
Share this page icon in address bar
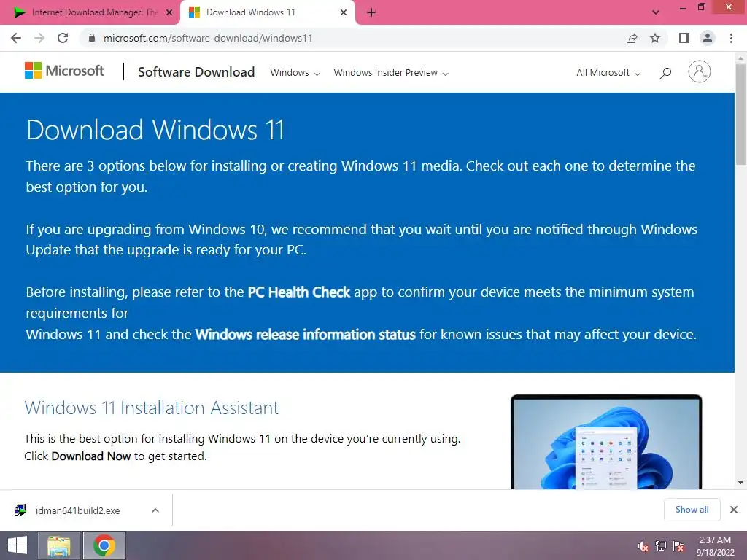[x=632, y=38]
